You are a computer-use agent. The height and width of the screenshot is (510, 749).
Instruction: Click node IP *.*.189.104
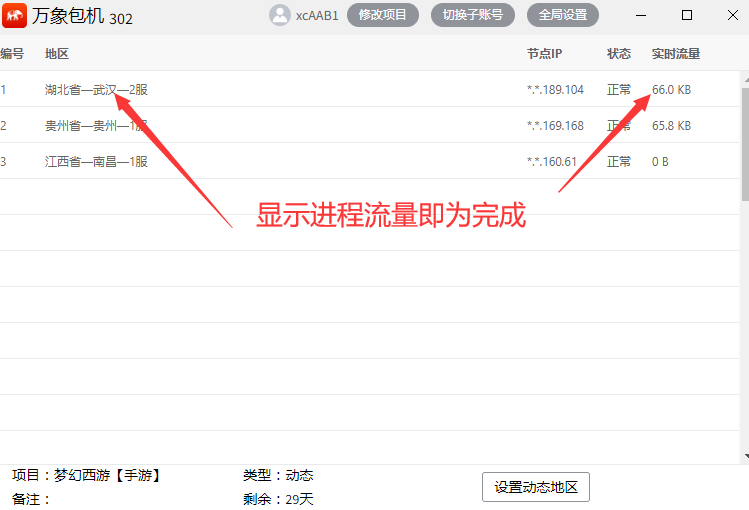point(555,90)
